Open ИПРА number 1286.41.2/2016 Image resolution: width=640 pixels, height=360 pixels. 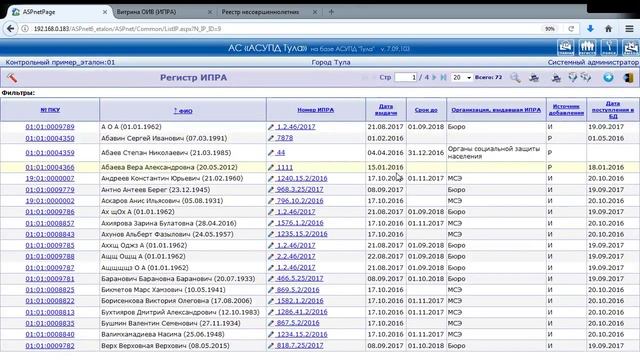302,312
